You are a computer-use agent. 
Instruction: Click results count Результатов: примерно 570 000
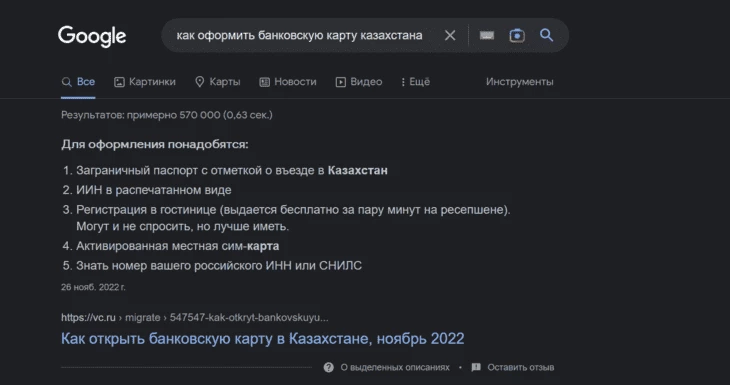coord(167,115)
